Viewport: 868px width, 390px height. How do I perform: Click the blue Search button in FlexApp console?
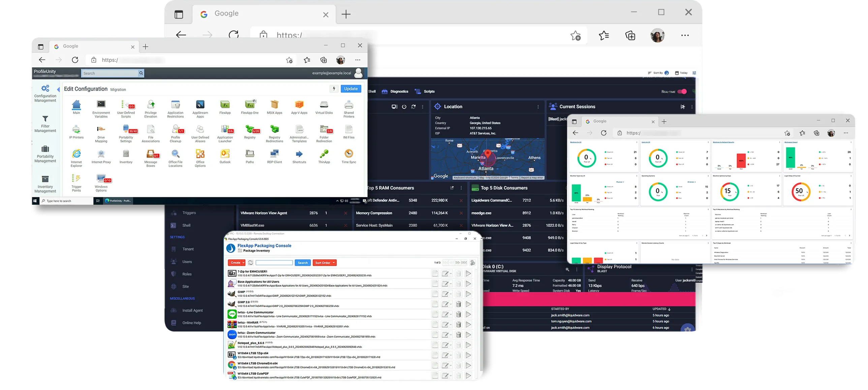(x=303, y=263)
